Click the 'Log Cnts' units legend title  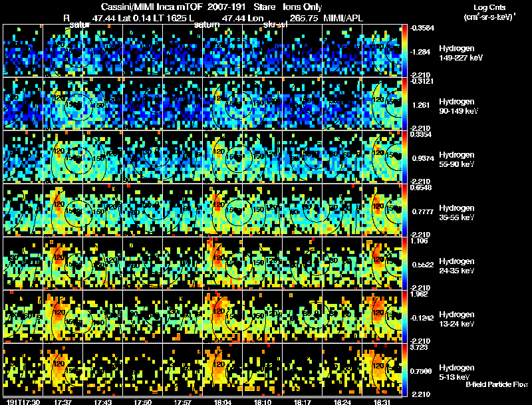(x=489, y=7)
